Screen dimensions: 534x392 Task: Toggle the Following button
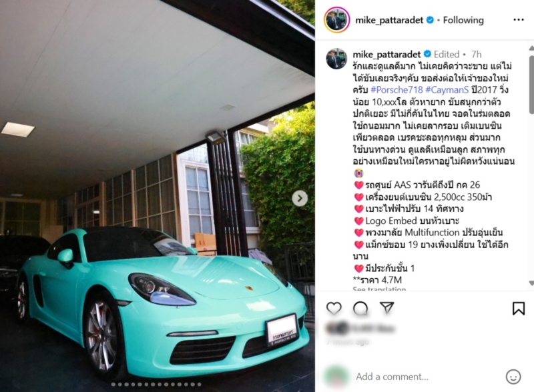(x=463, y=20)
